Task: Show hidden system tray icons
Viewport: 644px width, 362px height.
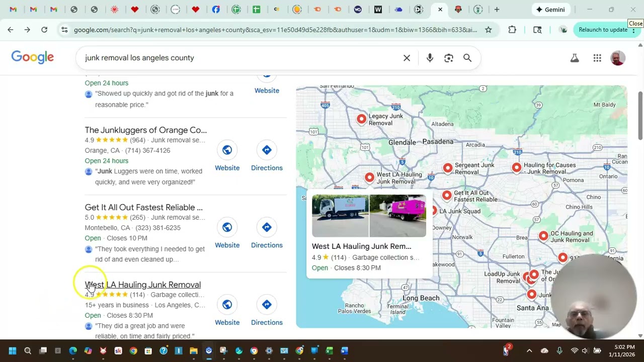Action: pyautogui.click(x=529, y=350)
